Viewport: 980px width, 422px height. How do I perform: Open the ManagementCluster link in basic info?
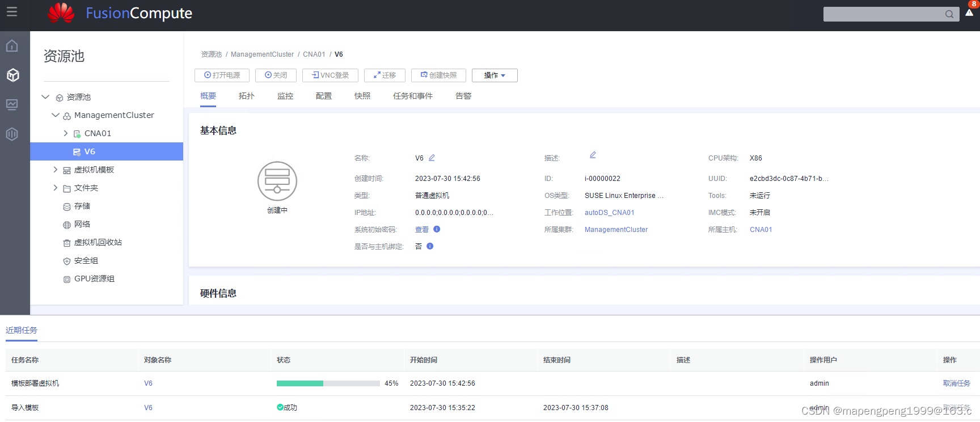tap(616, 230)
